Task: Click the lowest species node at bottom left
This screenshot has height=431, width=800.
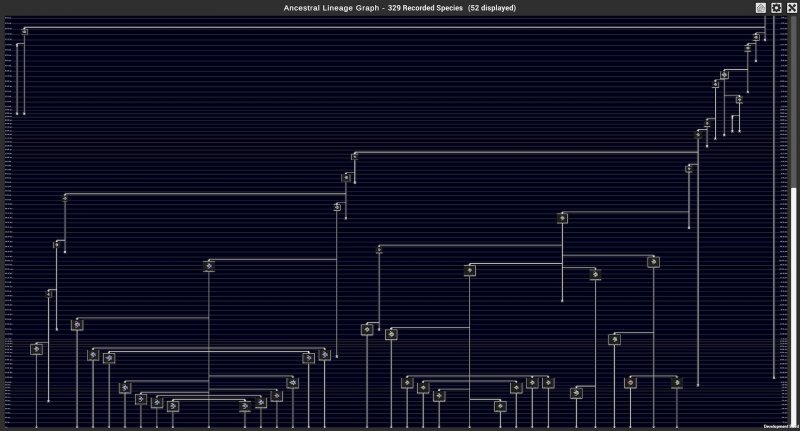Action: (x=173, y=406)
